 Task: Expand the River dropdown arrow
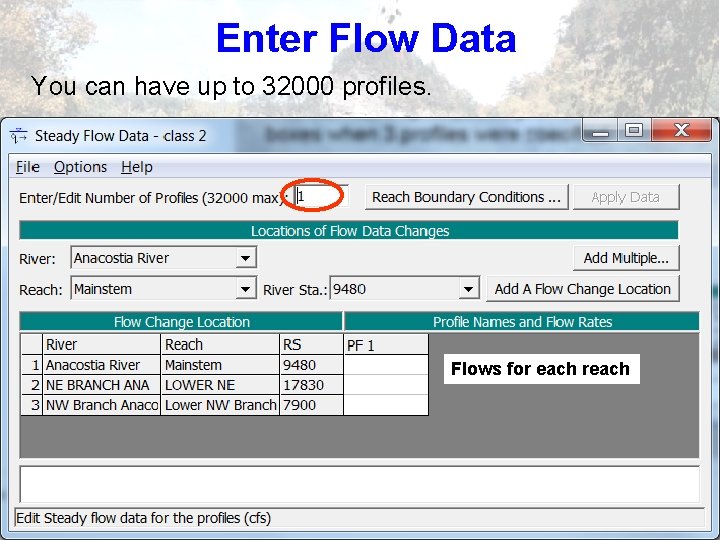click(246, 258)
